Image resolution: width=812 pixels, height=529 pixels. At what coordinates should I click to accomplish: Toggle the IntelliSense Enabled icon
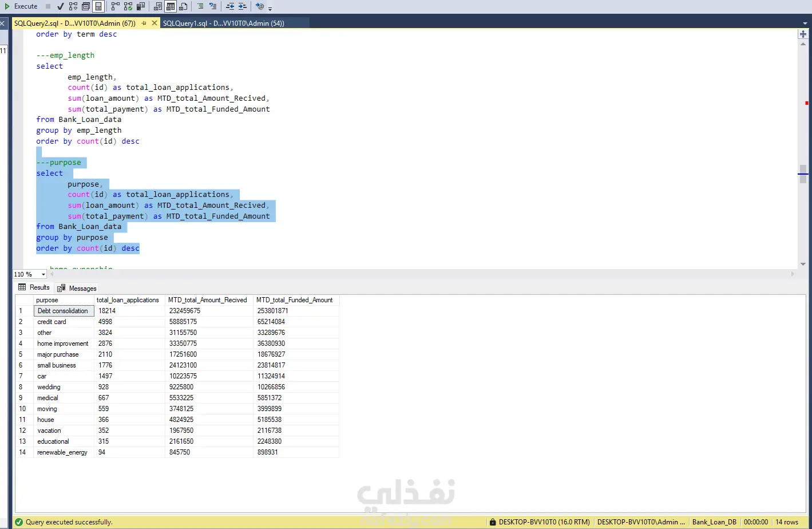98,6
